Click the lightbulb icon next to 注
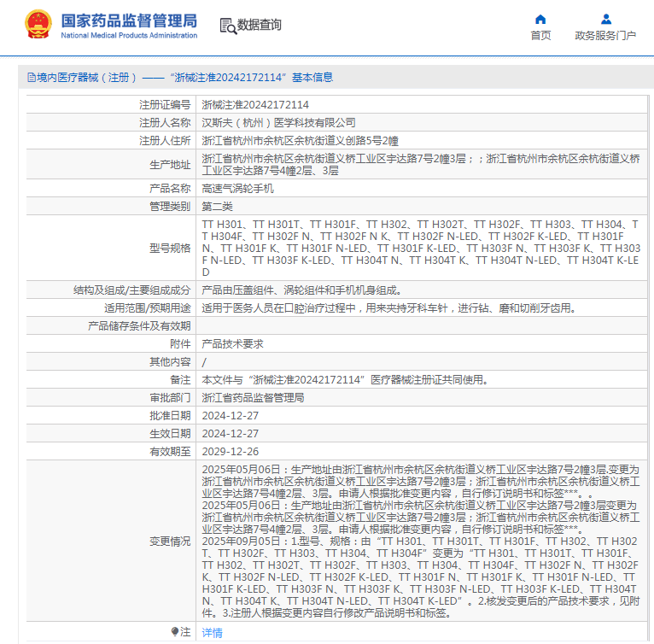 (175, 631)
